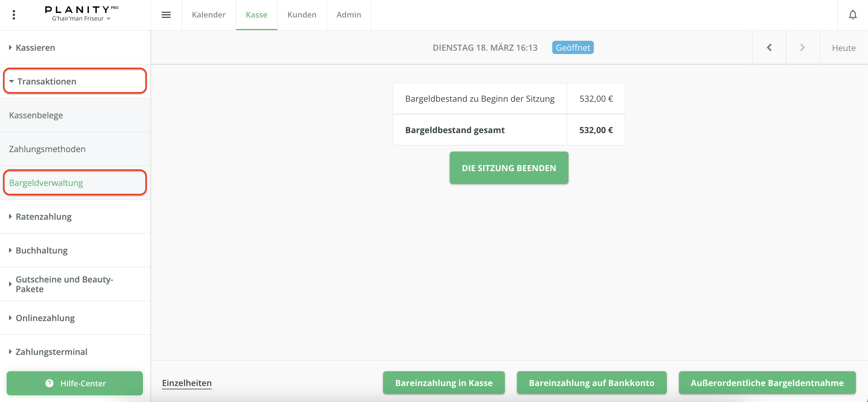Expand the Kassieren section
This screenshot has width=868, height=402.
35,48
